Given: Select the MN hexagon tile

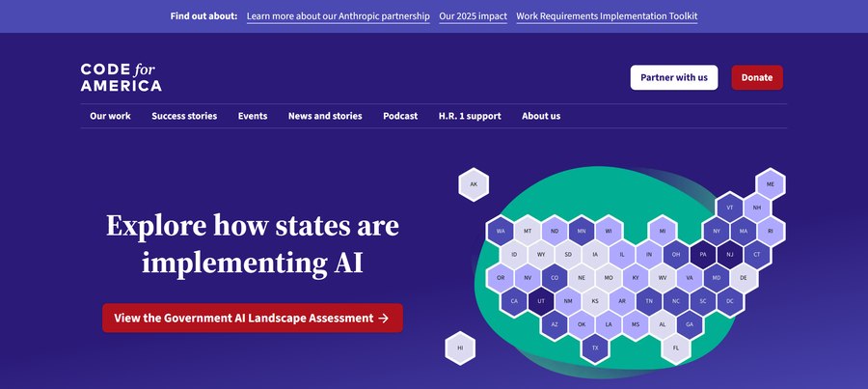Looking at the screenshot, I should 582,231.
